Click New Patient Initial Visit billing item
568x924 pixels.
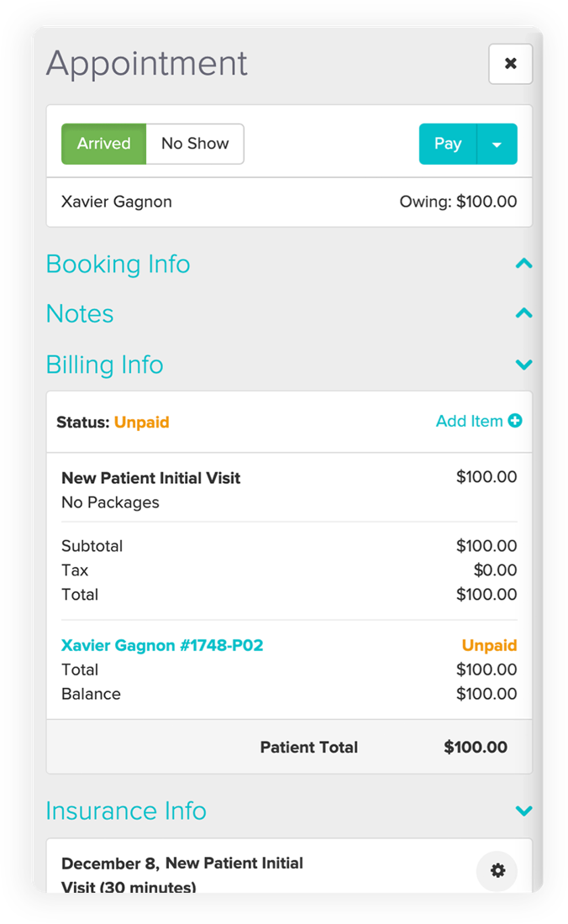point(151,478)
